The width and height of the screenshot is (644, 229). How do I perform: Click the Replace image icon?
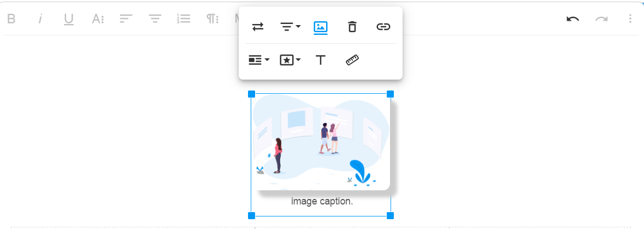(258, 27)
